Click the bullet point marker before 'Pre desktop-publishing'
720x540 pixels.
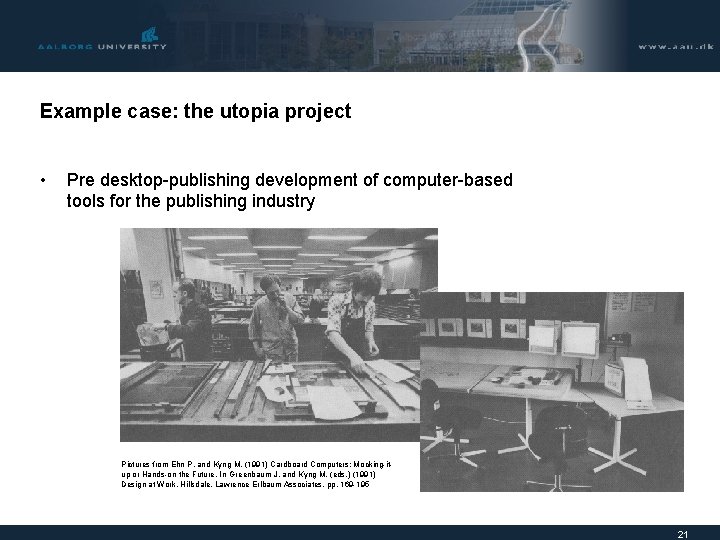(x=43, y=180)
